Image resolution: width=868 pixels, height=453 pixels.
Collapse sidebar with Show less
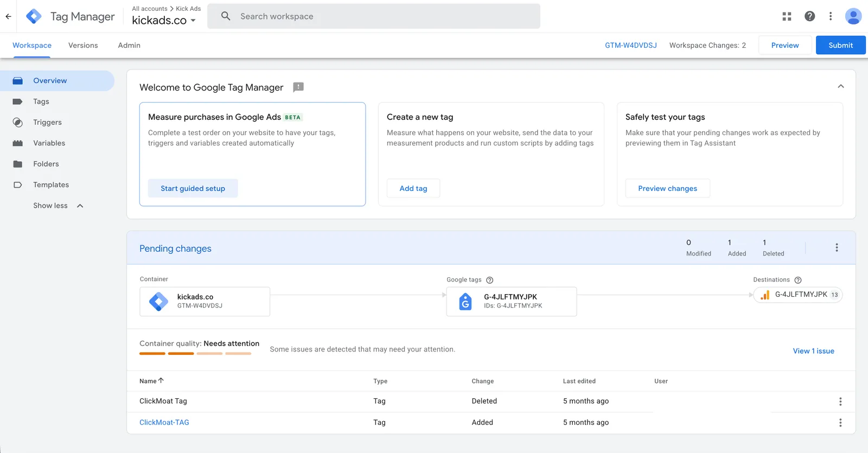pyautogui.click(x=58, y=206)
